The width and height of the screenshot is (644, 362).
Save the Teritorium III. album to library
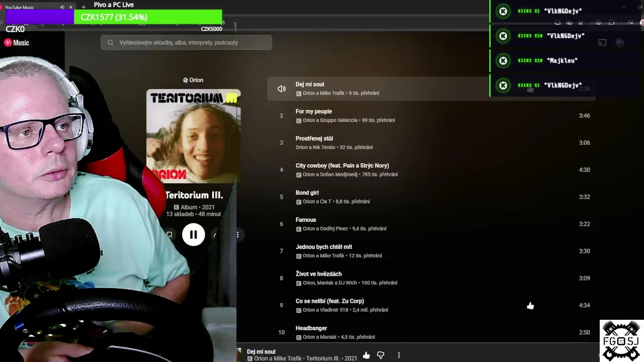click(170, 234)
